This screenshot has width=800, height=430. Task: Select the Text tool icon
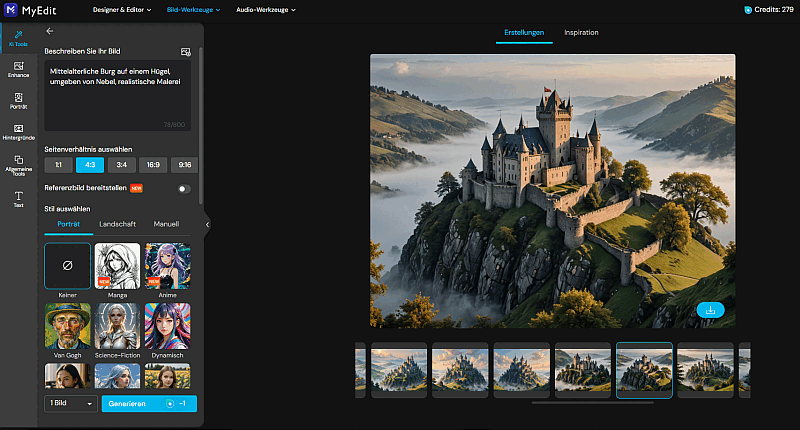tap(19, 198)
